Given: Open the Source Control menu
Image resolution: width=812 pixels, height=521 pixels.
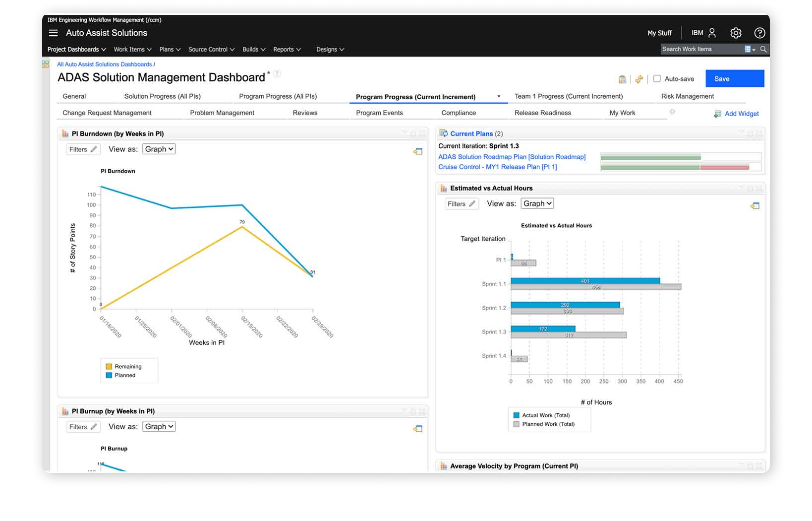Looking at the screenshot, I should [212, 49].
